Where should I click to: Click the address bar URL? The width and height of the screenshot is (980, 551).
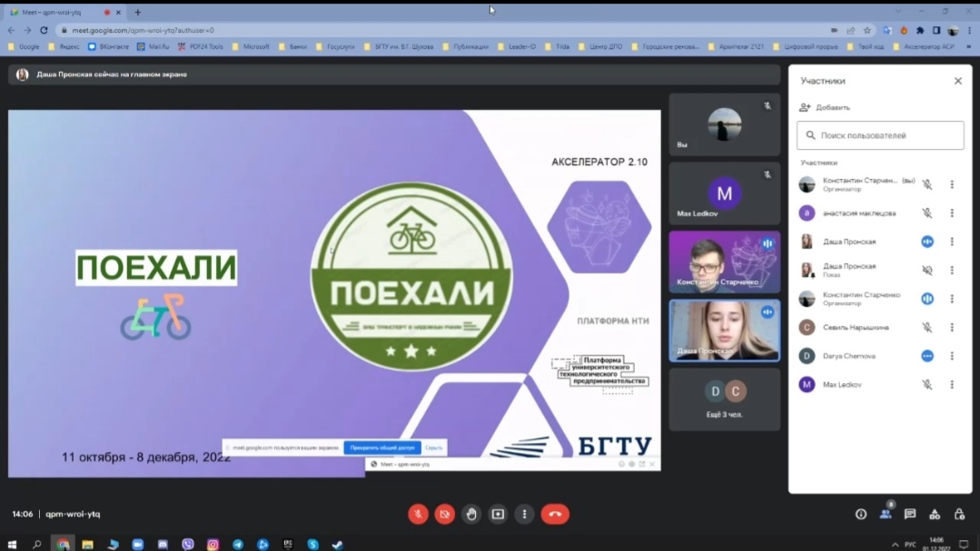[x=143, y=30]
